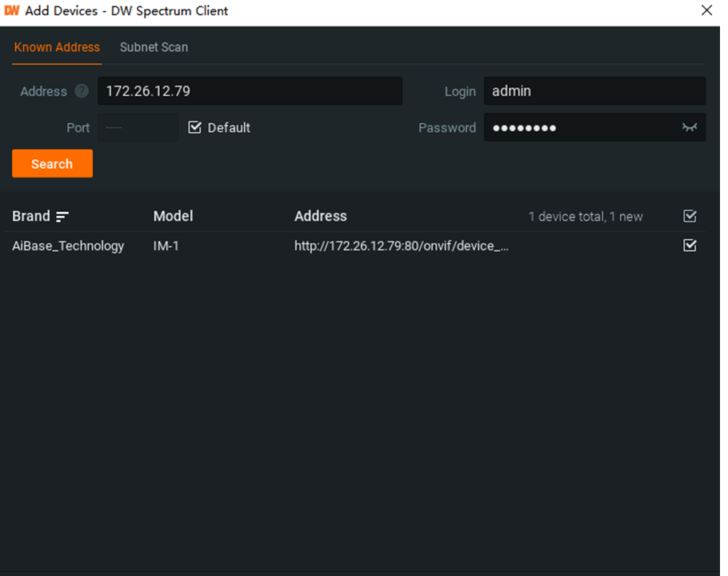Viewport: 728px width, 576px height.
Task: Click the orange Search button
Action: pyautogui.click(x=53, y=163)
